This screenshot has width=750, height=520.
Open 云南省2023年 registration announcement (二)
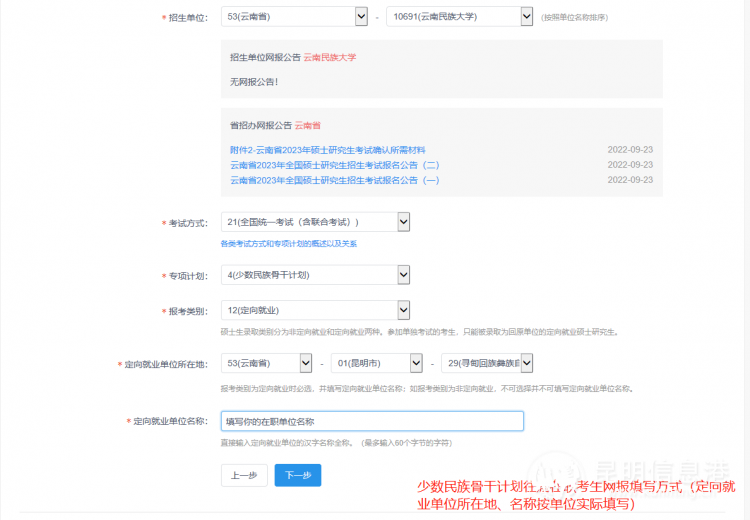point(334,165)
